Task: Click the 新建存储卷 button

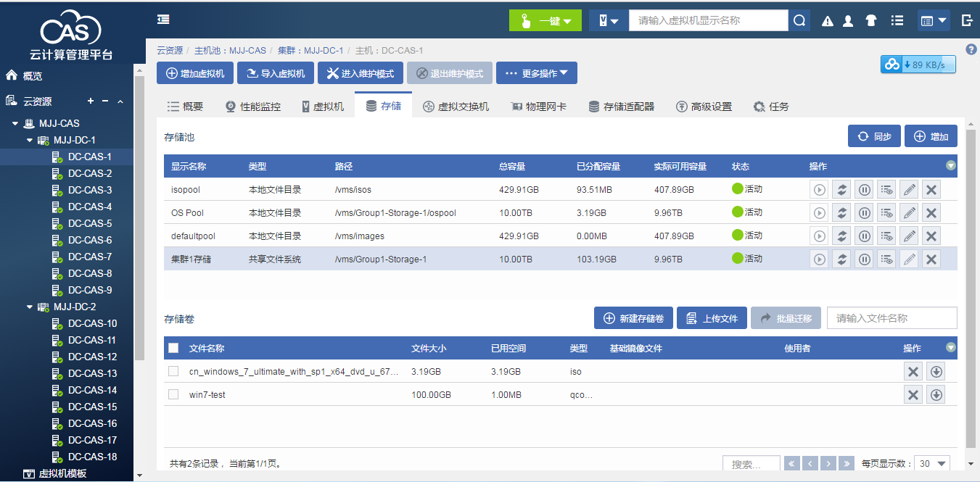Action: [x=634, y=318]
